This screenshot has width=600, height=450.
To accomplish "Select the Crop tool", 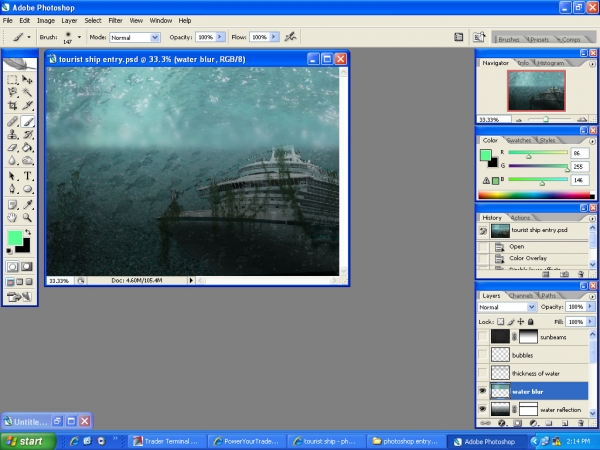I will (12, 105).
